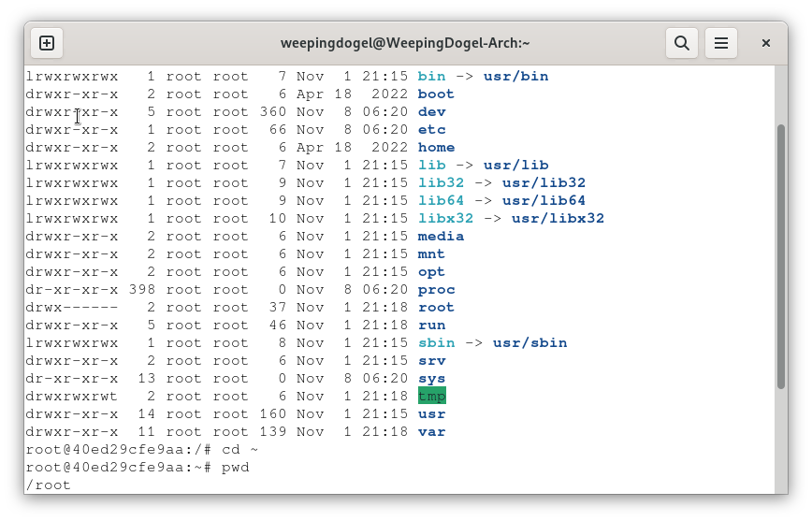This screenshot has height=521, width=812.
Task: Click the search magnifier icon
Action: pos(682,43)
